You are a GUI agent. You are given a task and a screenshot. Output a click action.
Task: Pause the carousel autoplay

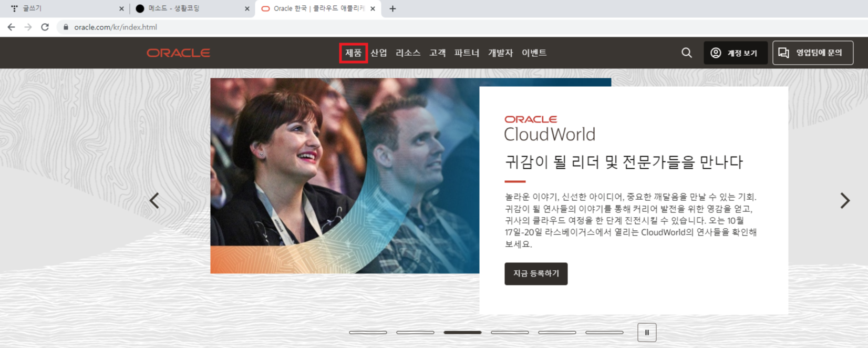(647, 332)
